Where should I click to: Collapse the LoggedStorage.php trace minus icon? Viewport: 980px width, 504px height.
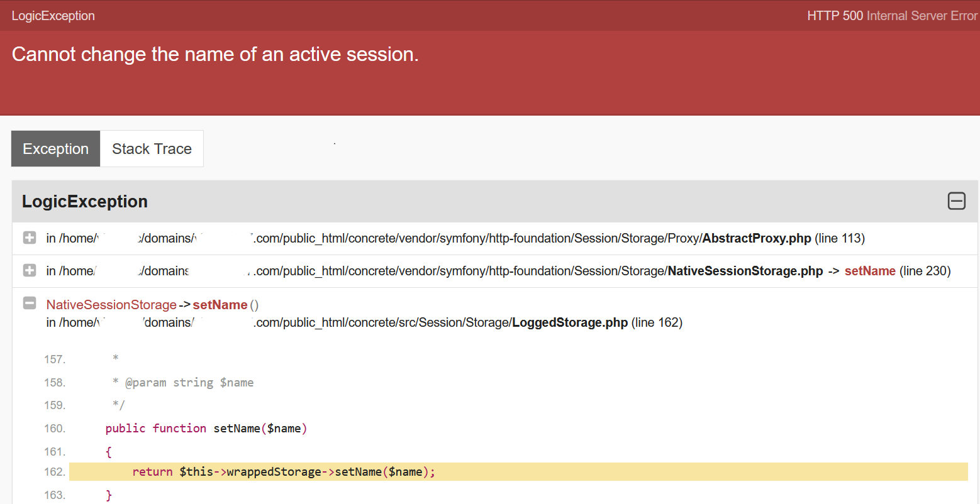pos(30,304)
